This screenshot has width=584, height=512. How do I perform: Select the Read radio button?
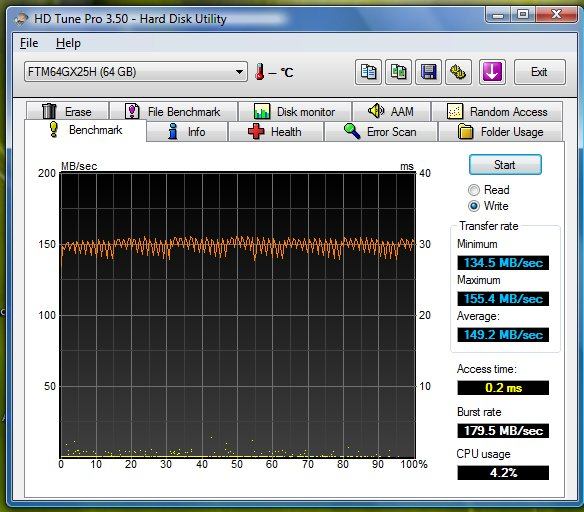coord(474,190)
